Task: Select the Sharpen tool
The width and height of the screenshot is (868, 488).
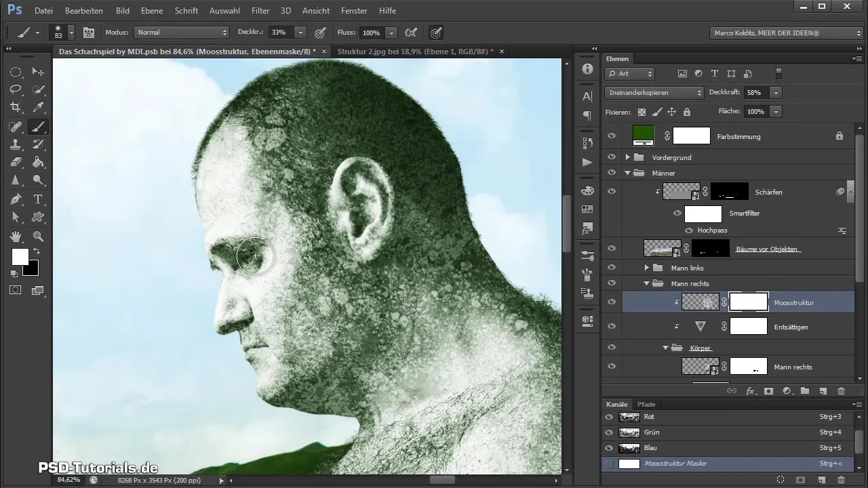Action: point(16,180)
